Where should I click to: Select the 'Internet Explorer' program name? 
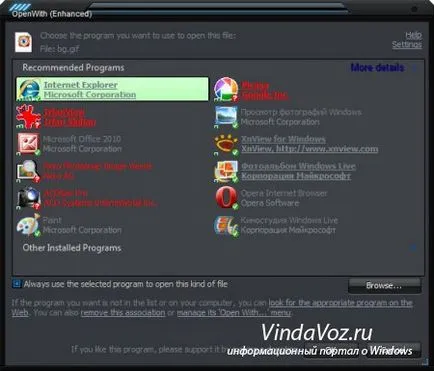point(81,85)
